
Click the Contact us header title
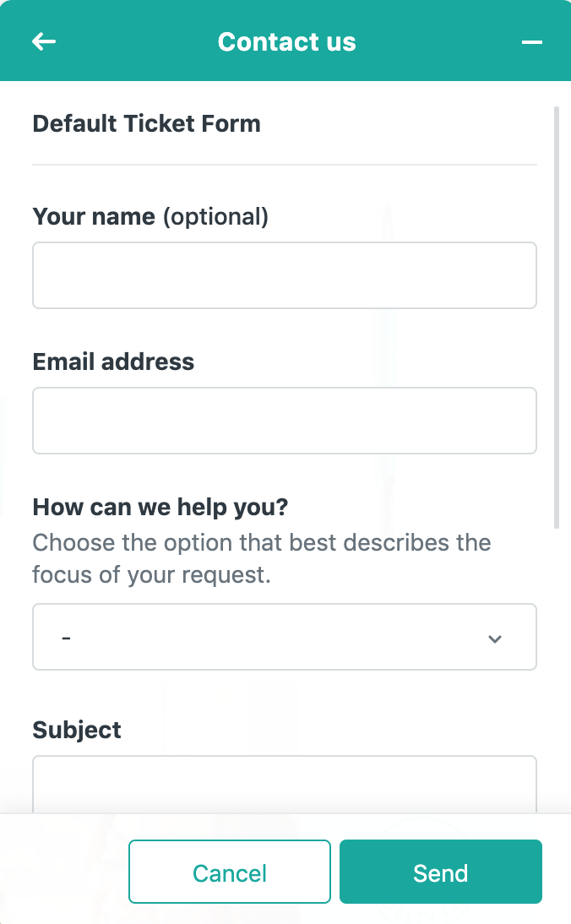pyautogui.click(x=286, y=41)
